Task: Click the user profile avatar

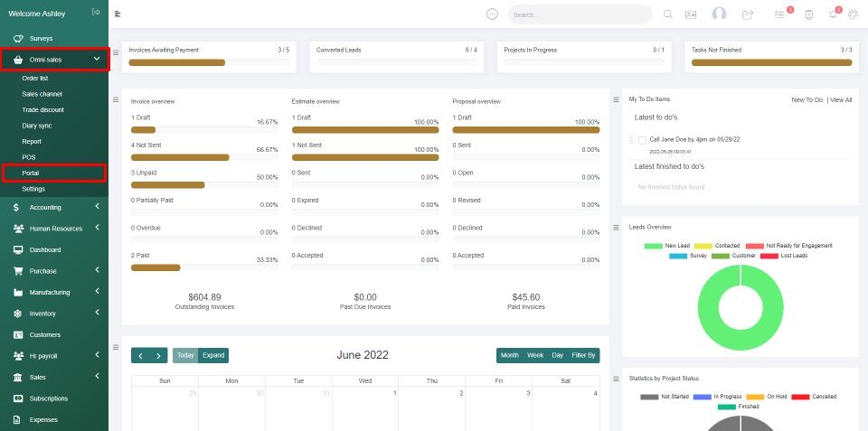Action: (720, 14)
